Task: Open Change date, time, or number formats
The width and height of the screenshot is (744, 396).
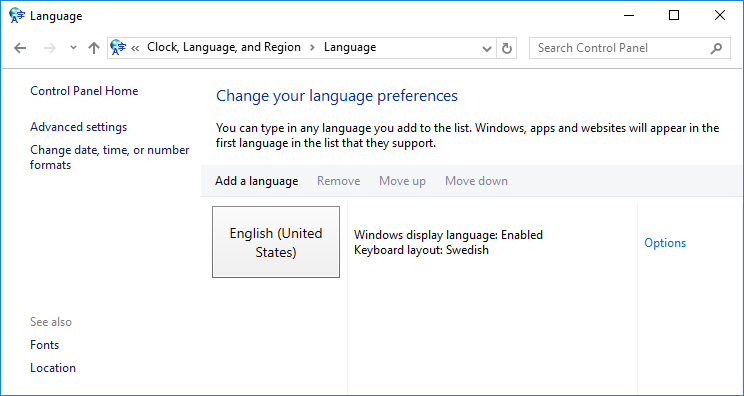Action: [x=110, y=157]
